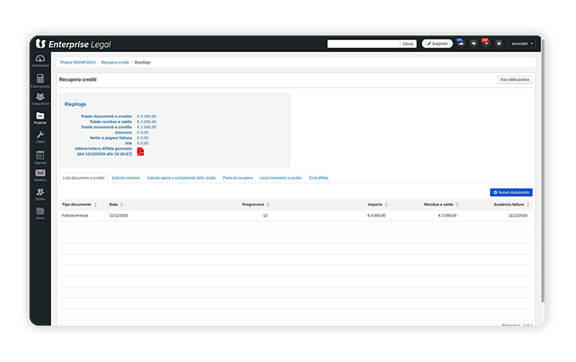Open the Utilità wrench icon
Screen dimensions: 576x362
tap(40, 135)
